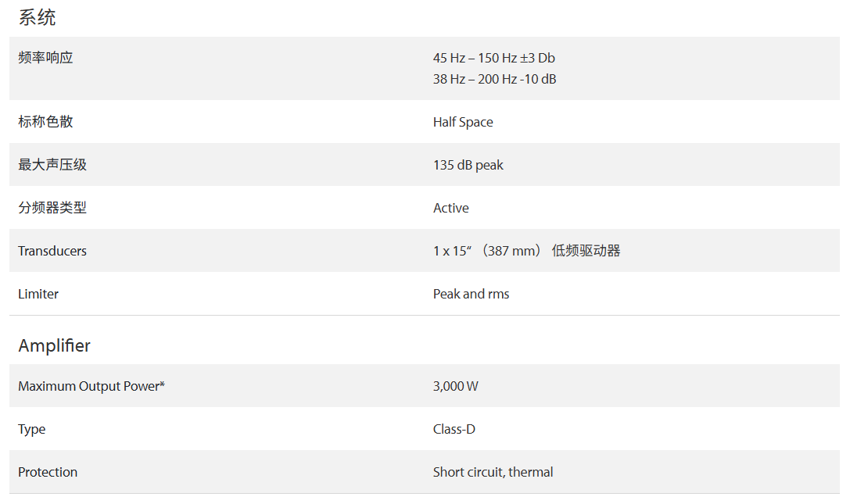Click the Amplifier section heading
850x504 pixels.
click(54, 345)
